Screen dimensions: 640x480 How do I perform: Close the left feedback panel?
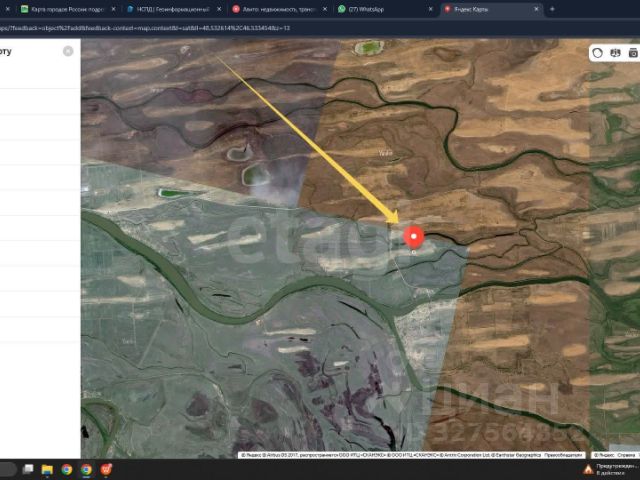[x=68, y=51]
